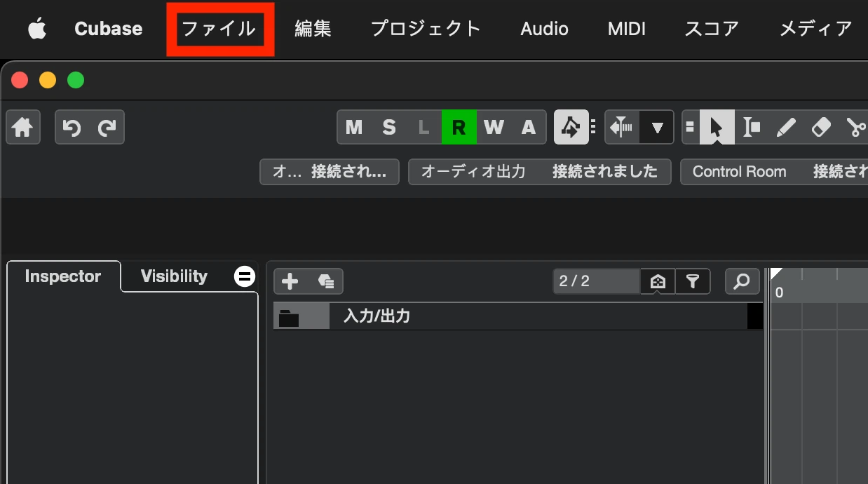Toggle the A automation suspend button
This screenshot has height=484, width=868.
pyautogui.click(x=529, y=127)
